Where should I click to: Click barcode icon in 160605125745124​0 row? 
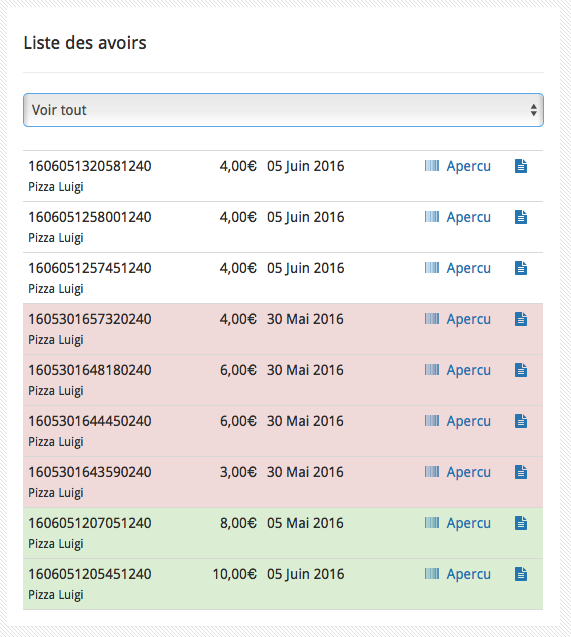pos(432,268)
